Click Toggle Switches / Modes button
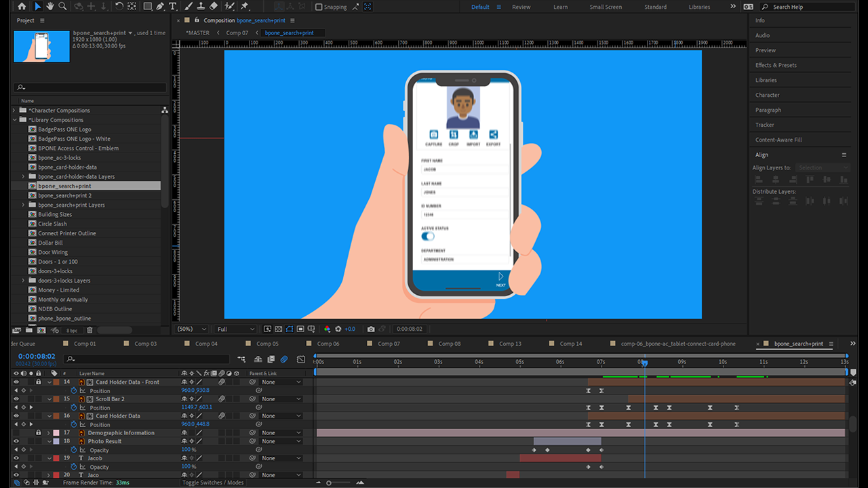The height and width of the screenshot is (488, 868). pos(212,483)
